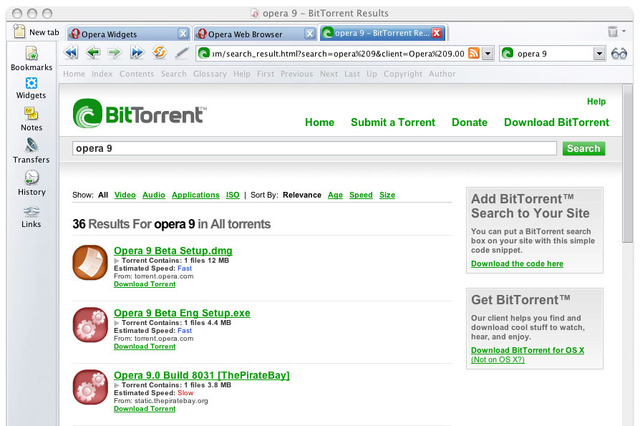Open the Submit a Torrent link
640x426 pixels.
[393, 122]
